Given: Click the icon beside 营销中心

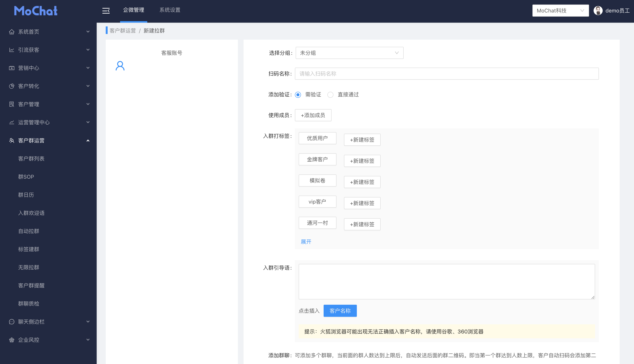Looking at the screenshot, I should coord(12,68).
